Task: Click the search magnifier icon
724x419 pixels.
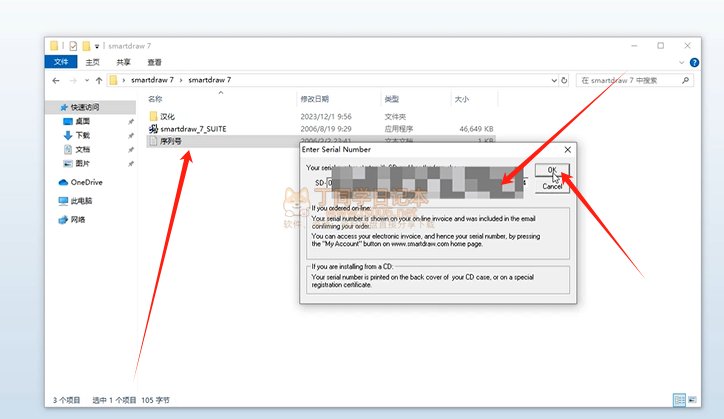Action: pos(686,80)
